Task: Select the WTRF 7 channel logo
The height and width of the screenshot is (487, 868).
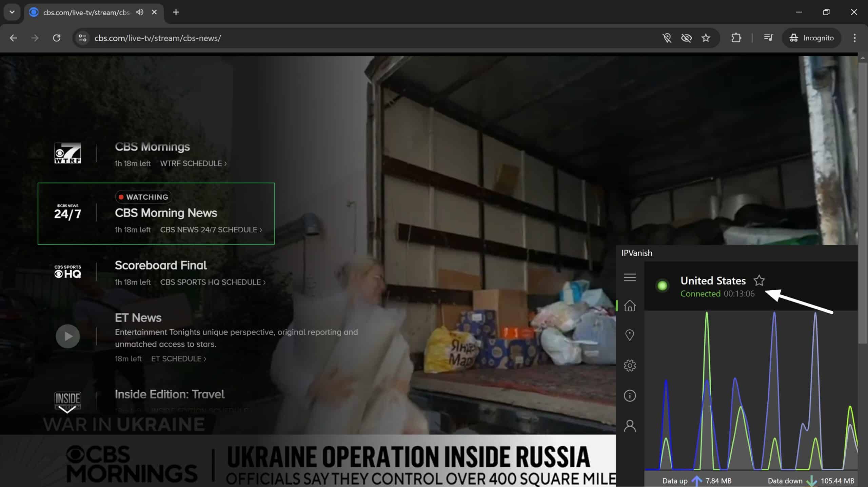Action: click(68, 153)
